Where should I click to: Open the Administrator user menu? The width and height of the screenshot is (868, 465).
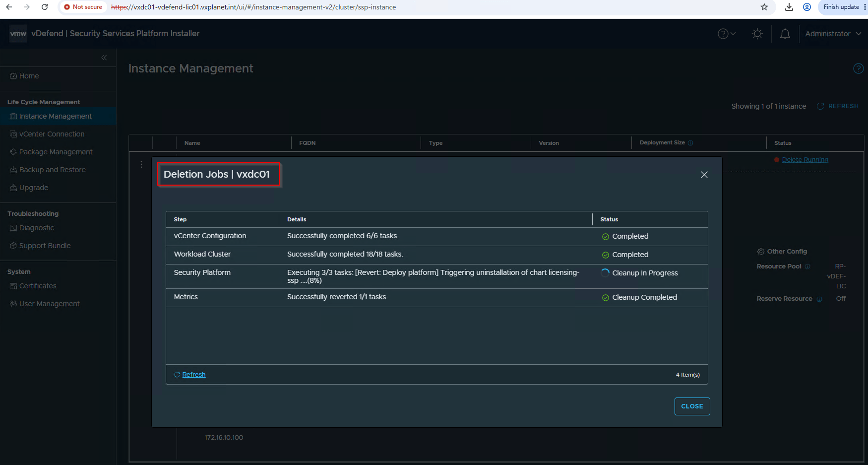tap(833, 34)
